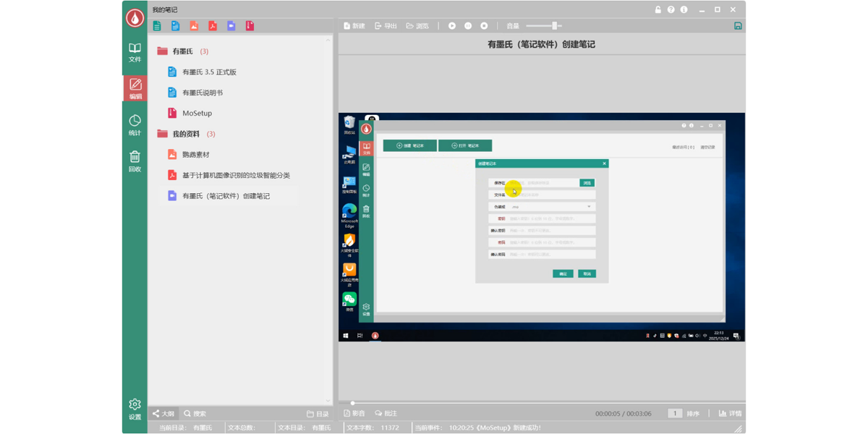Open the 文件 section in the sidebar
The height and width of the screenshot is (434, 868).
coord(135,52)
